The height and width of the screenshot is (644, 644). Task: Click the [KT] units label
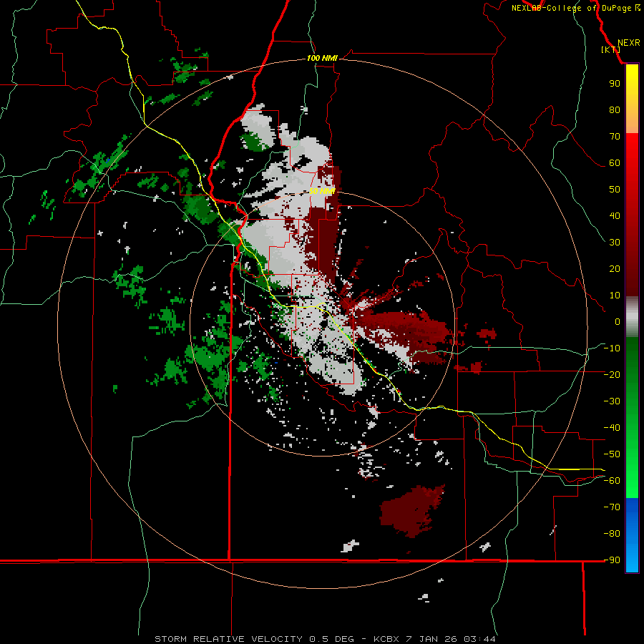[611, 49]
